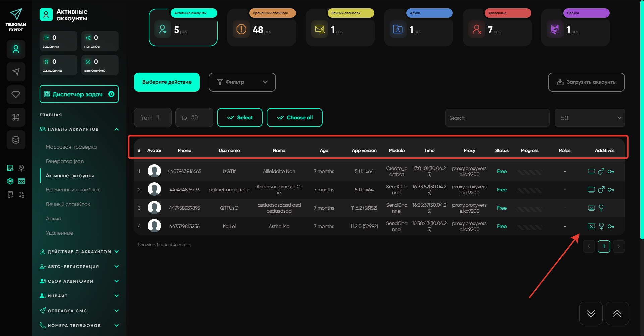Click the female gender icon in row 3

click(x=601, y=208)
